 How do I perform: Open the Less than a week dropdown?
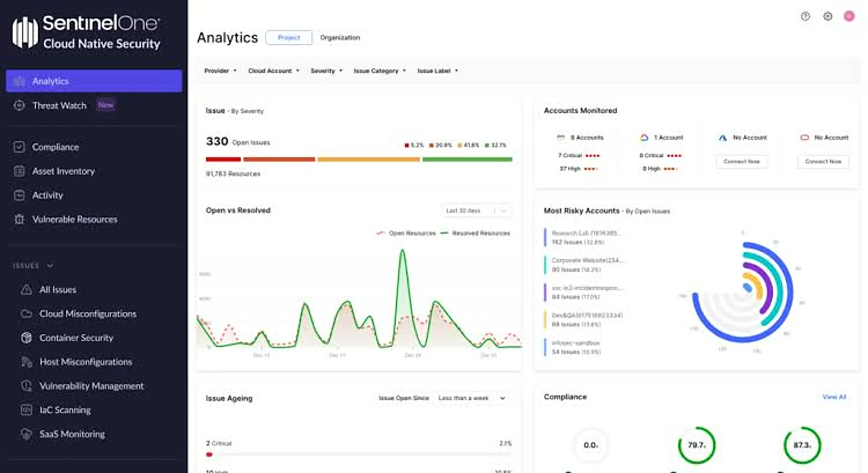point(472,398)
